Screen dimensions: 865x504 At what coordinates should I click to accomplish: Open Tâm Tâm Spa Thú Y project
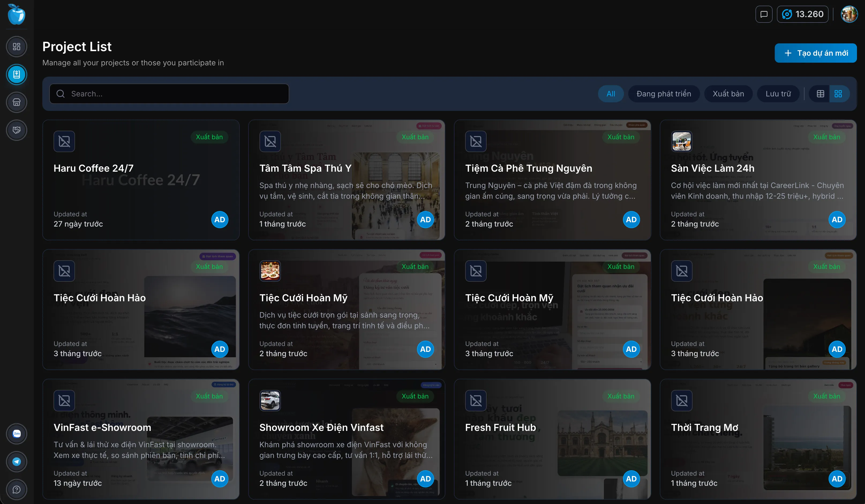[347, 180]
